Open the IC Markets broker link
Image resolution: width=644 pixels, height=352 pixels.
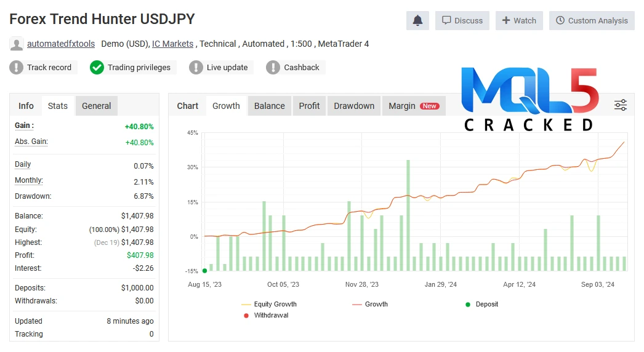(x=172, y=44)
